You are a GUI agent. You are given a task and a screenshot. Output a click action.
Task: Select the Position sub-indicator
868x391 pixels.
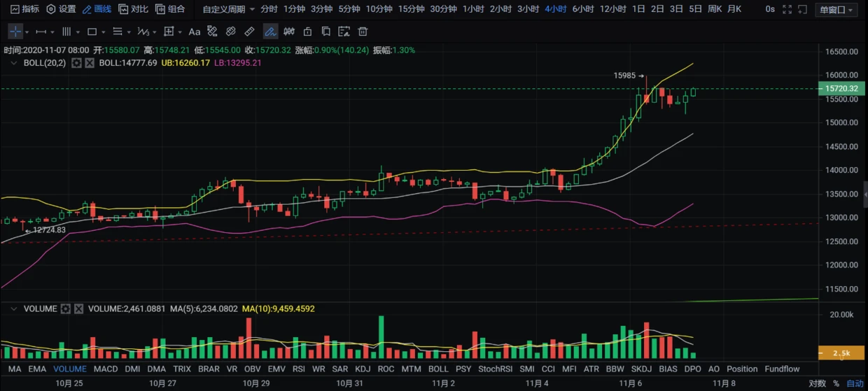(742, 369)
